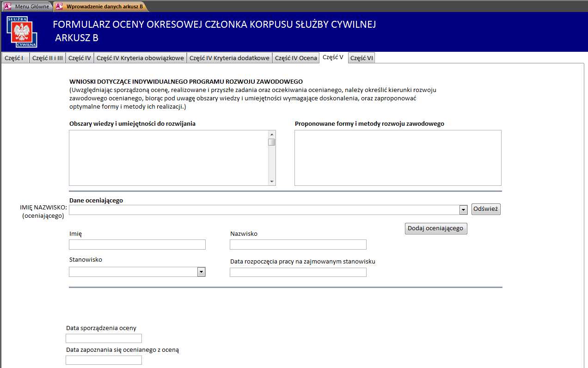This screenshot has width=588, height=368.
Task: Click the scrollbar thumb in Obszary wiedzy box
Action: click(x=272, y=142)
